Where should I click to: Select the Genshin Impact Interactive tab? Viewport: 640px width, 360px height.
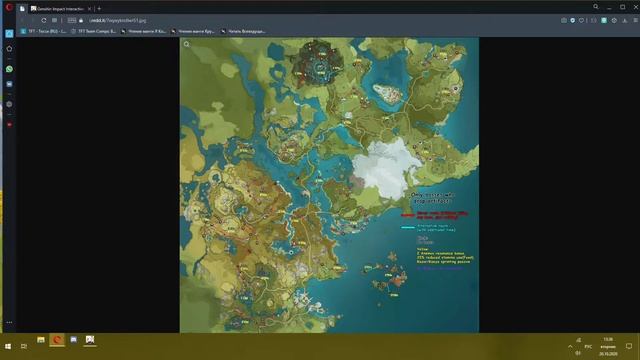(x=62, y=8)
